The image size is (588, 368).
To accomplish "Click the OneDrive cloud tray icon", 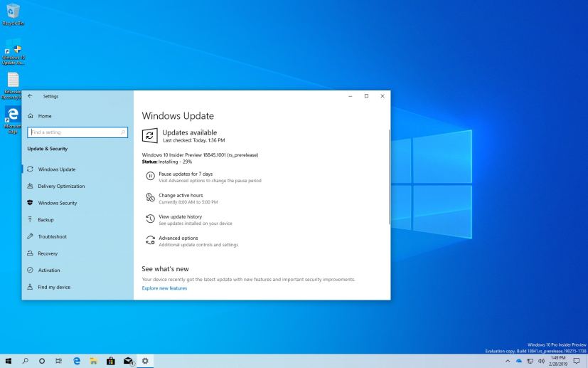I will pos(519,361).
